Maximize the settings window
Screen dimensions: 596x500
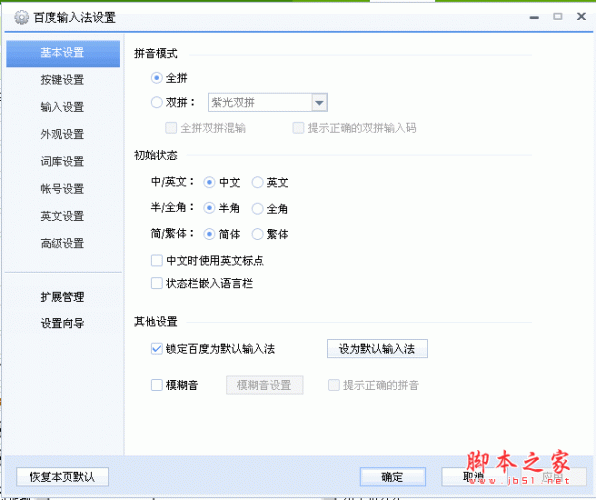point(558,16)
